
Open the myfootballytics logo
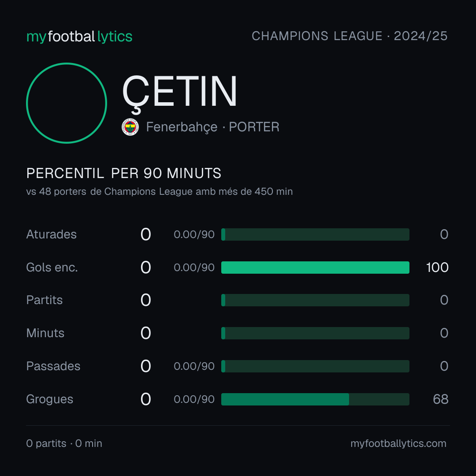[x=79, y=37]
